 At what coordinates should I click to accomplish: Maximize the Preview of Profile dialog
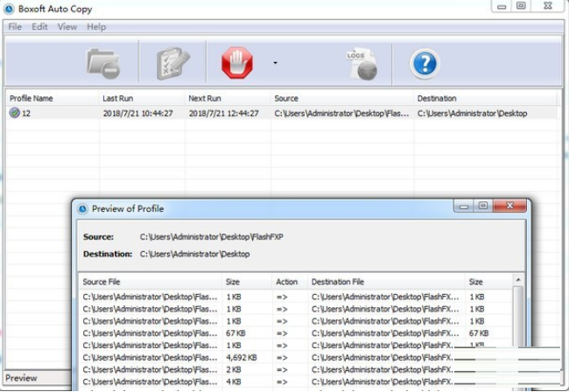(x=483, y=206)
